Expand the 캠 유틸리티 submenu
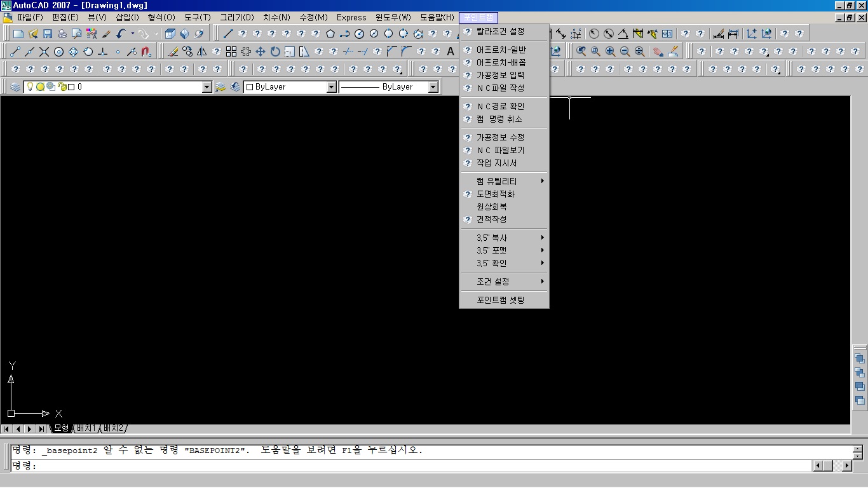 (x=505, y=181)
